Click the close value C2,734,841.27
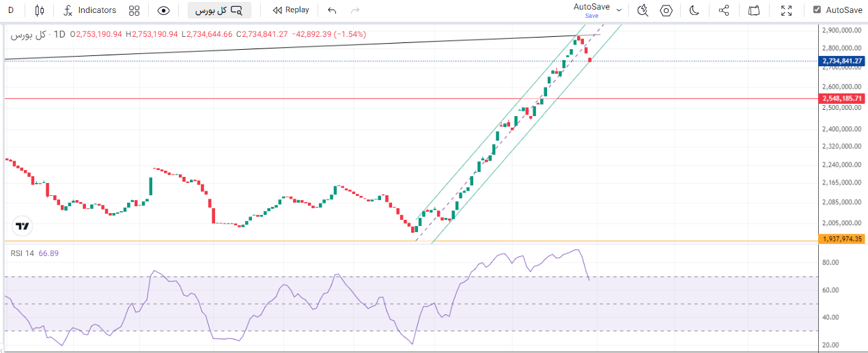The height and width of the screenshot is (353, 868). [x=262, y=34]
